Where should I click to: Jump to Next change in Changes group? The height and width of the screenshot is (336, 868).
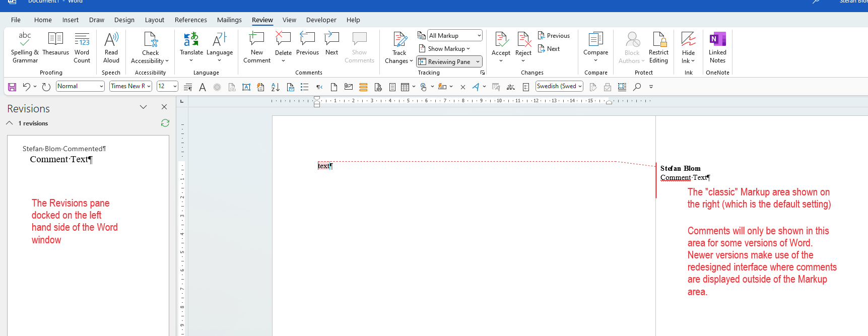(x=549, y=49)
